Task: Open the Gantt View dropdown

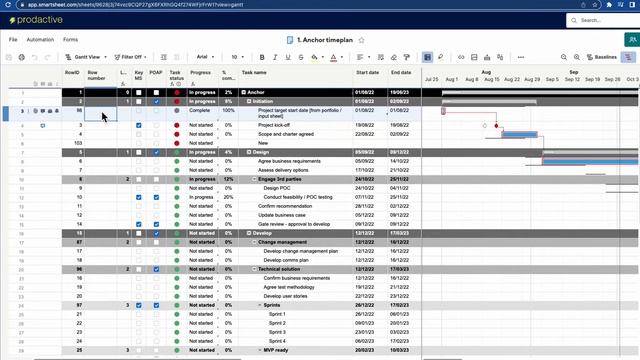Action: [x=86, y=57]
